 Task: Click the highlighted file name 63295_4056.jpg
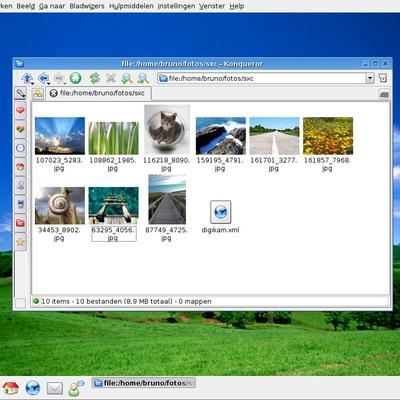[x=113, y=234]
